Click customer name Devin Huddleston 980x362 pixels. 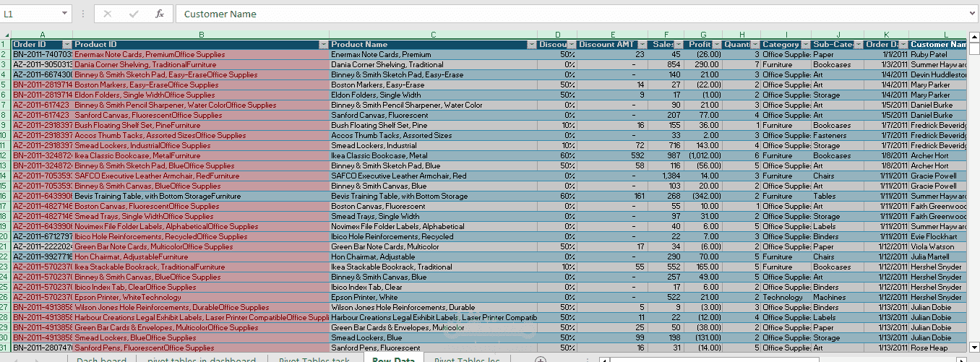click(x=938, y=75)
